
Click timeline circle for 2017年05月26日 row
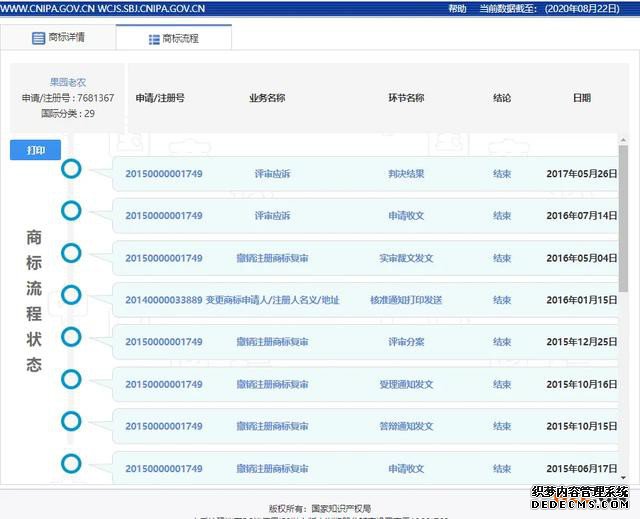pyautogui.click(x=71, y=169)
